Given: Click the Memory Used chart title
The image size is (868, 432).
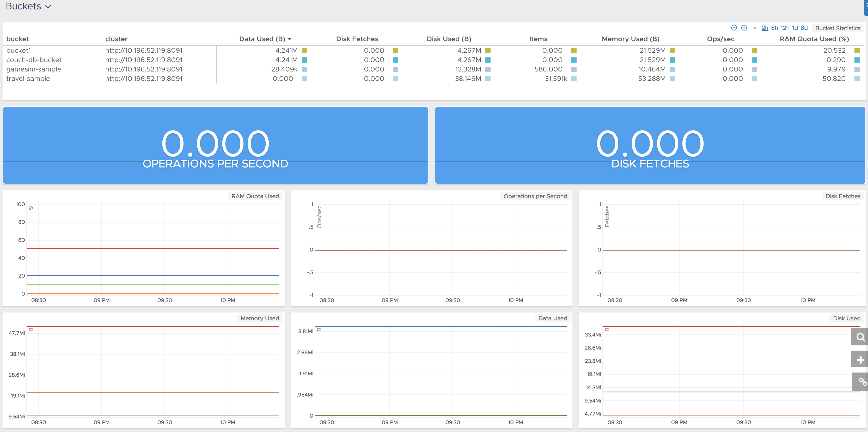Looking at the screenshot, I should click(259, 318).
